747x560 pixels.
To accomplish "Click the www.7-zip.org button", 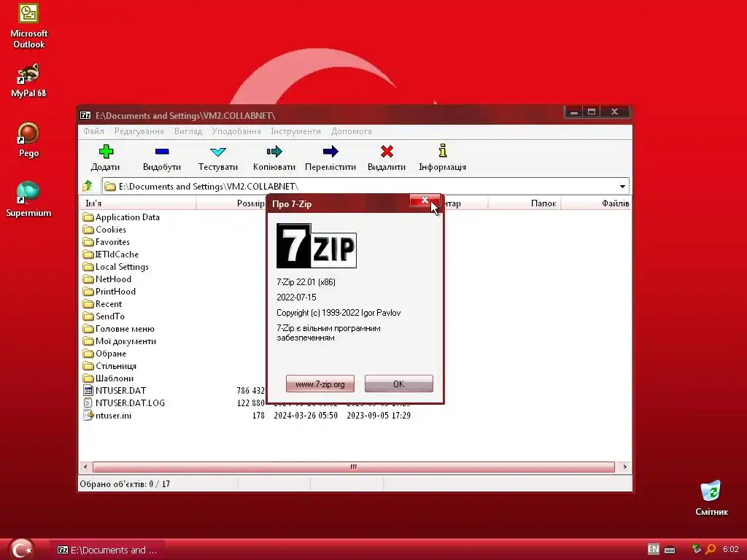I will [x=320, y=384].
